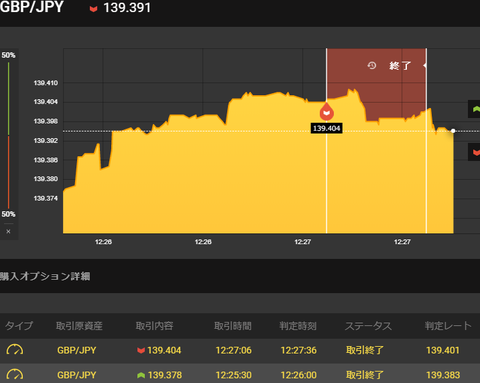Click the red drop trade marker on chart

327,112
